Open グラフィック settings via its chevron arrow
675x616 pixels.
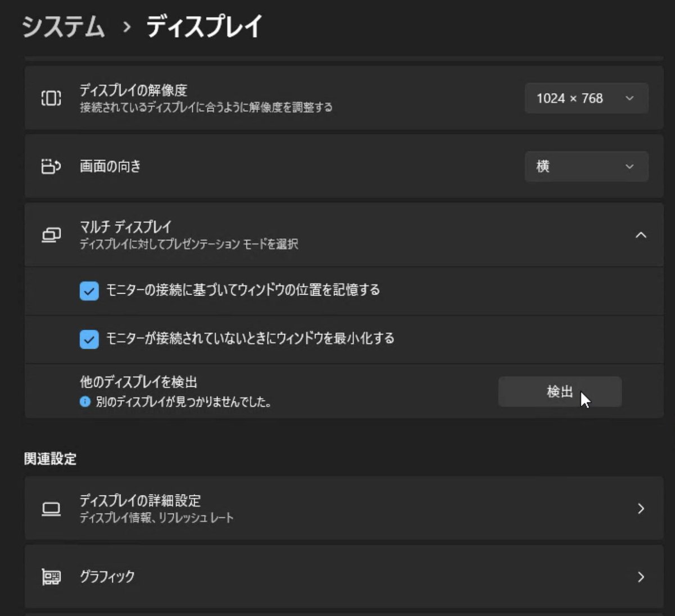coord(641,577)
